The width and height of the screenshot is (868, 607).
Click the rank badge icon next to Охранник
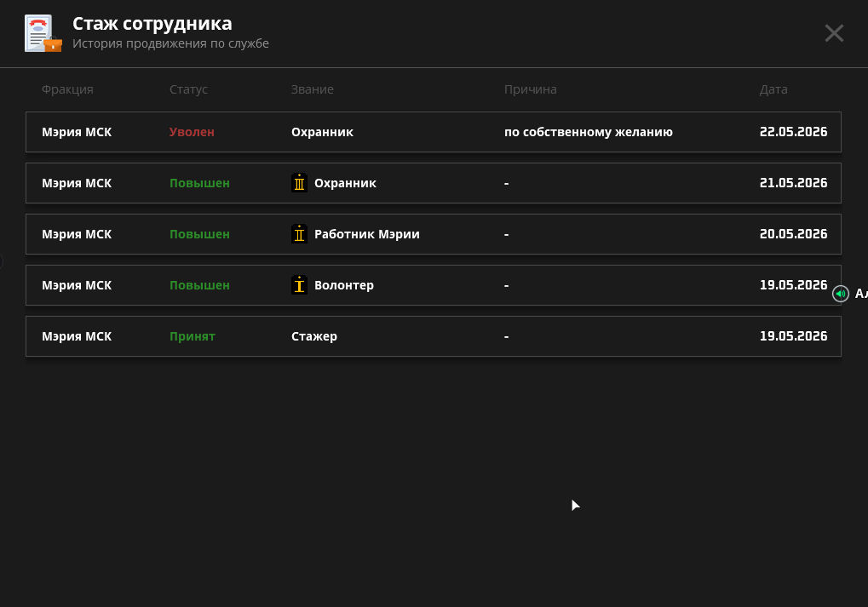(300, 182)
